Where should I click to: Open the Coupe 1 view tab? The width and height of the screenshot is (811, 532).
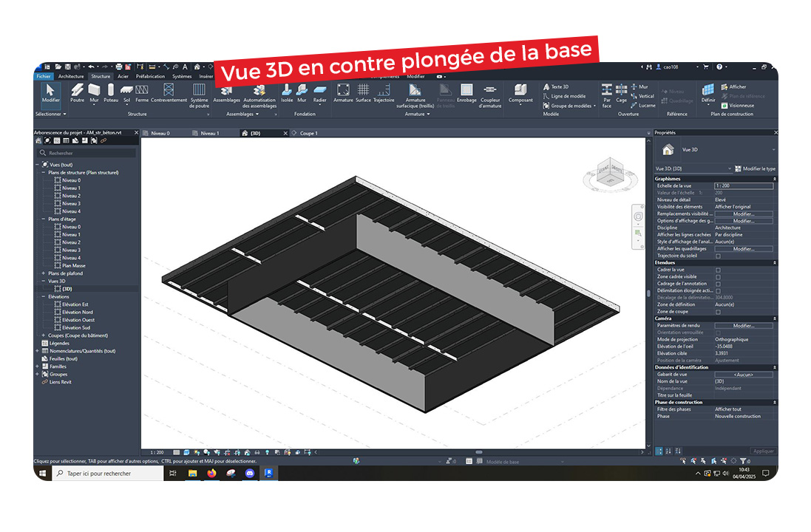309,134
